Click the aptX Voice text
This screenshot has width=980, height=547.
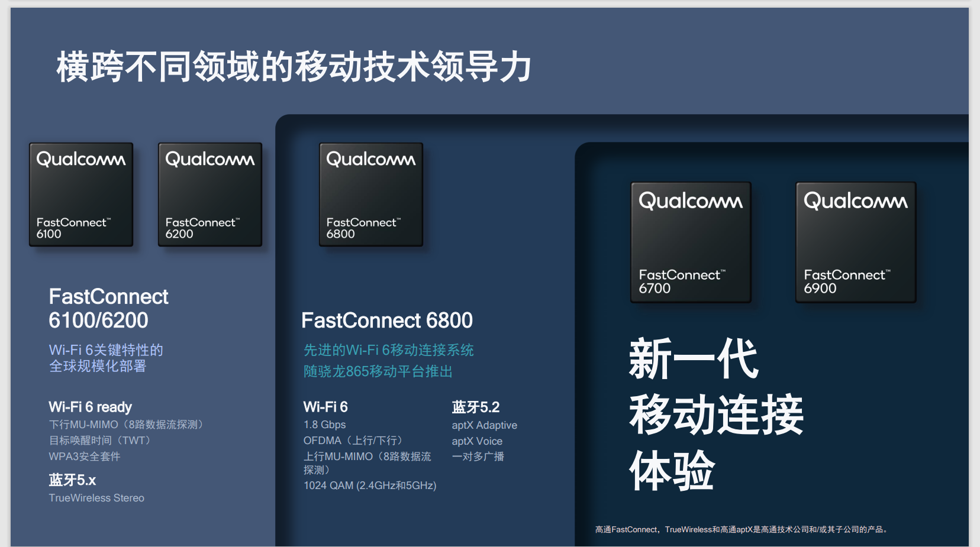click(x=477, y=441)
